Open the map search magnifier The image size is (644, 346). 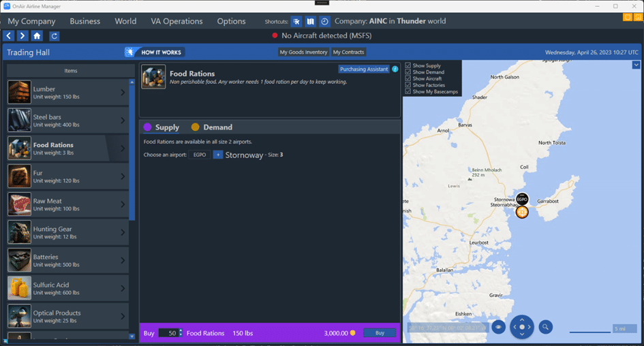pos(545,327)
